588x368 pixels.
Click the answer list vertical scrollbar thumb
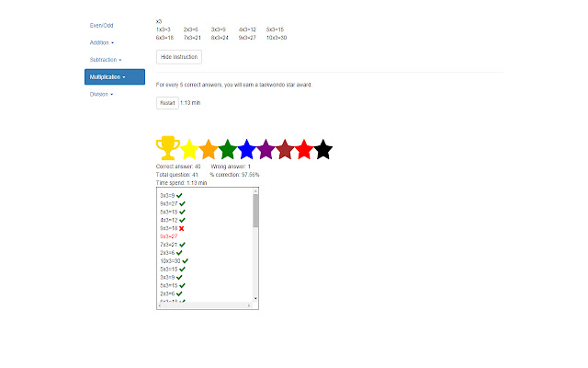pyautogui.click(x=255, y=211)
